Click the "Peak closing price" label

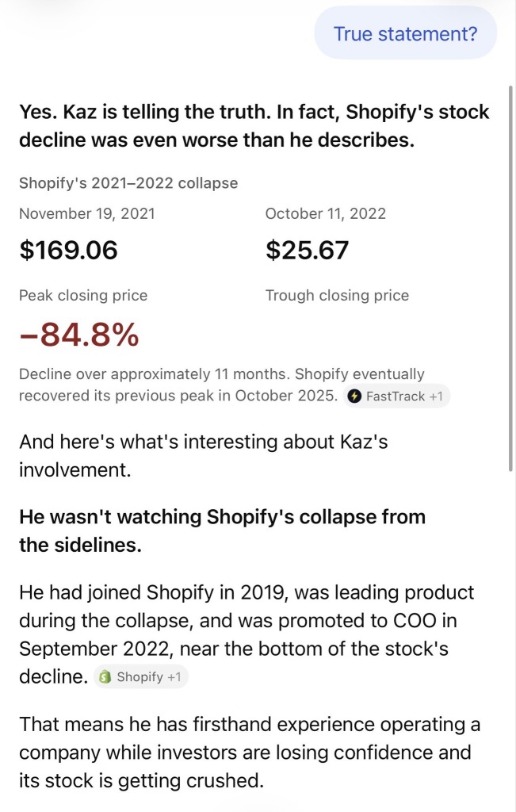click(83, 295)
